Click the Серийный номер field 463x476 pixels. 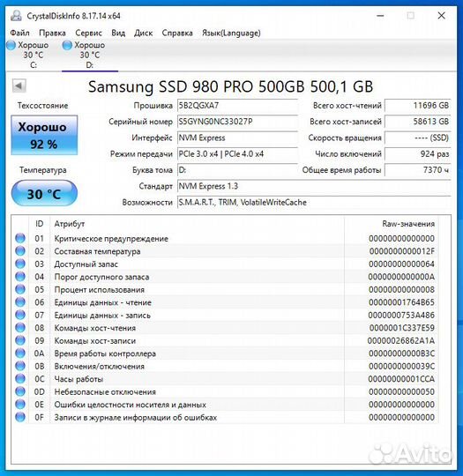point(237,122)
